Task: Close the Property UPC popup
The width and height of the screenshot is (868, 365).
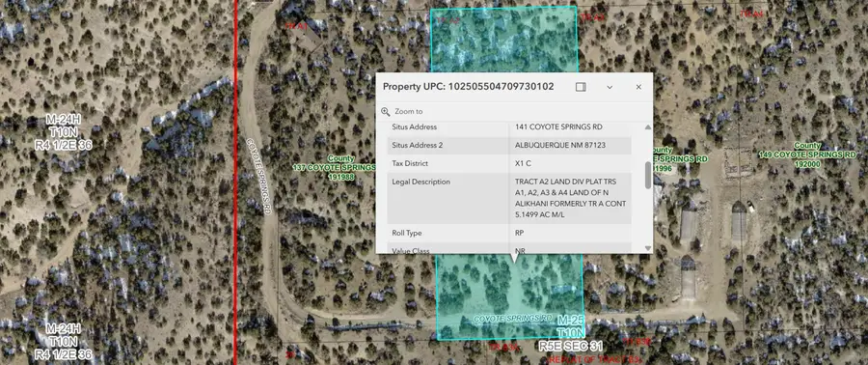Action: (638, 87)
